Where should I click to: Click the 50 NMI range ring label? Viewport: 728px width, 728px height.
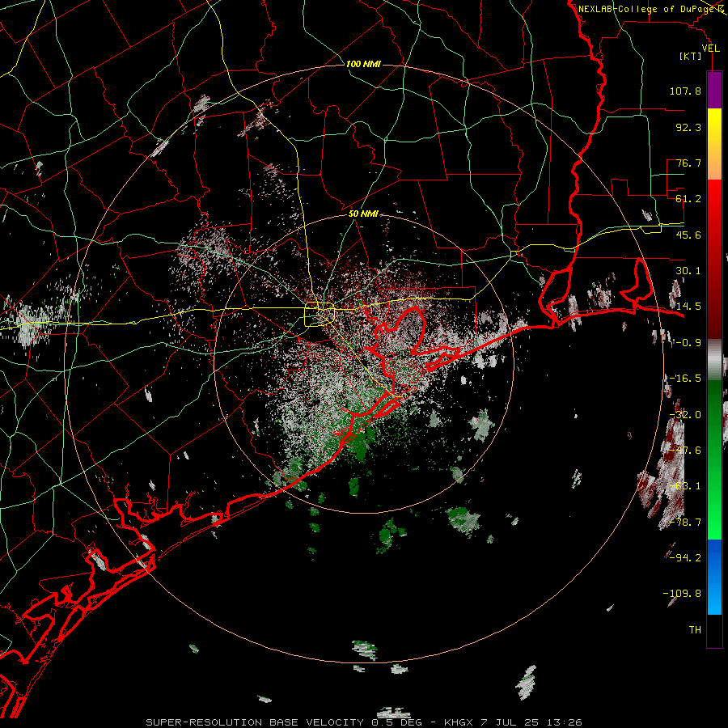click(363, 214)
